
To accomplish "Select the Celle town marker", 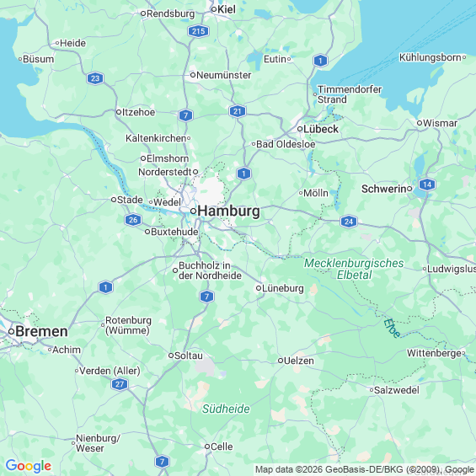I will point(207,447).
